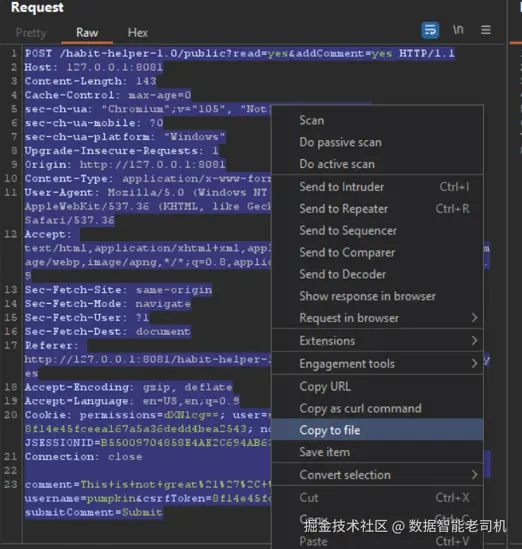This screenshot has height=549, width=522.
Task: Click Save item in context menu
Action: pyautogui.click(x=377, y=452)
